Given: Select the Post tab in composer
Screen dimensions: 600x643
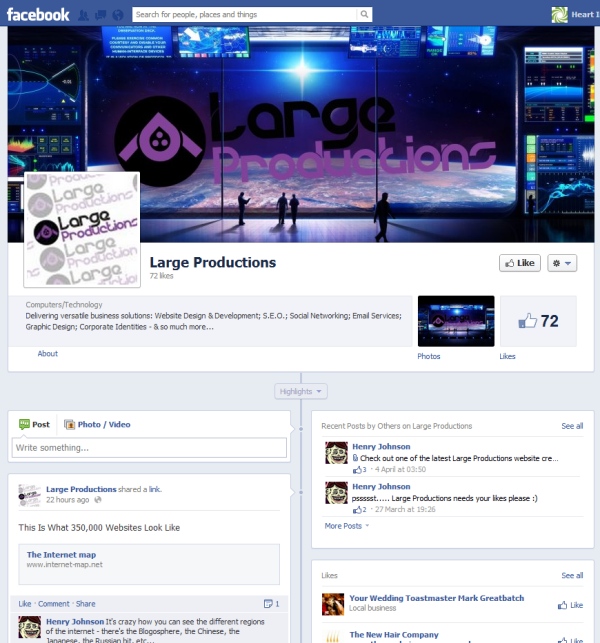Looking at the screenshot, I should [x=33, y=424].
